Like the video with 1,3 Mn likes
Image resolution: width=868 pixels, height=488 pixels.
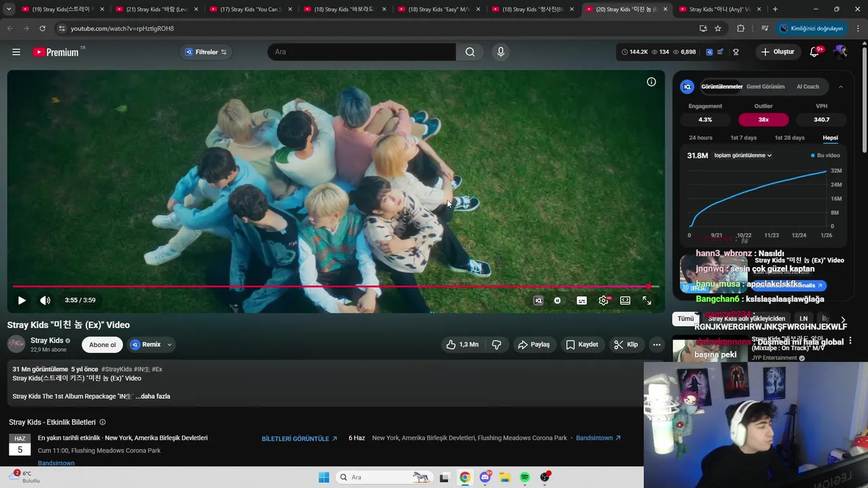462,344
